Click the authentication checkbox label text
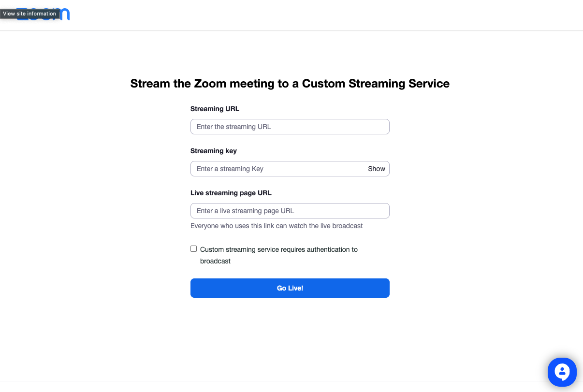 (x=279, y=255)
